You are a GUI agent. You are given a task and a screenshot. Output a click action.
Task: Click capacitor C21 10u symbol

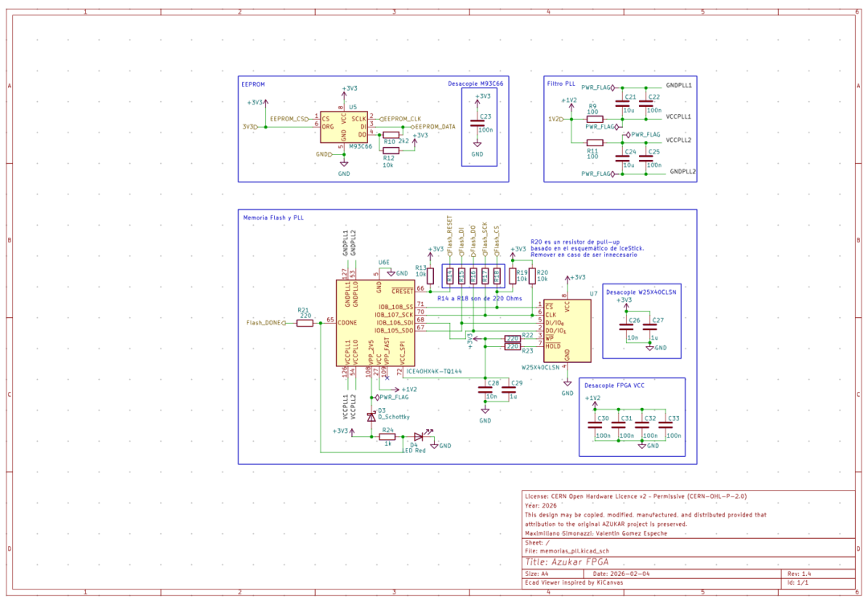[x=623, y=104]
